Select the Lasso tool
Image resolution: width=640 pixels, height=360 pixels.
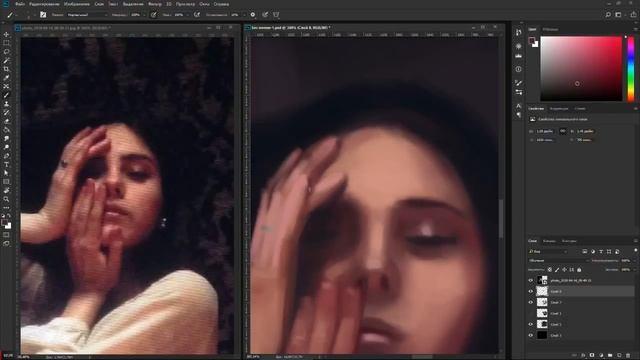(x=6, y=52)
